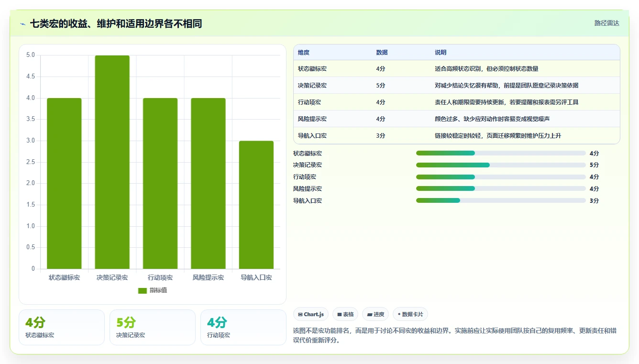
Task: Click the 状态徽标宏 bar in the chart
Action: 64,184
